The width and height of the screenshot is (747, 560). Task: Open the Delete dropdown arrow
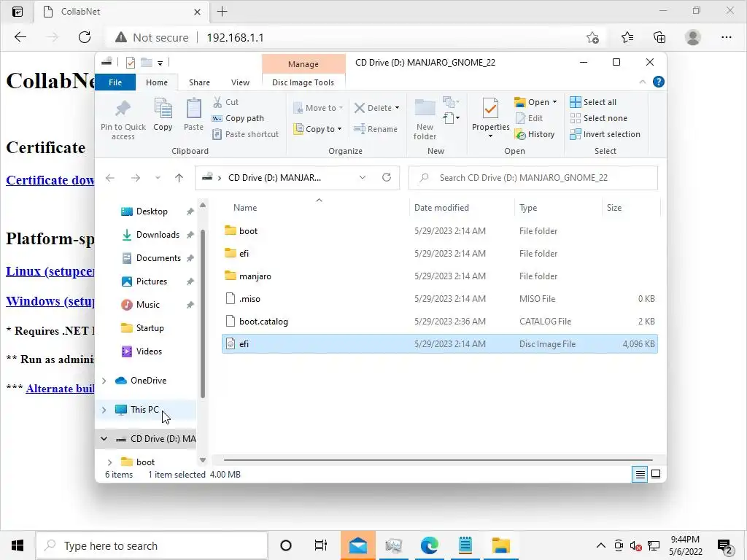pyautogui.click(x=398, y=108)
